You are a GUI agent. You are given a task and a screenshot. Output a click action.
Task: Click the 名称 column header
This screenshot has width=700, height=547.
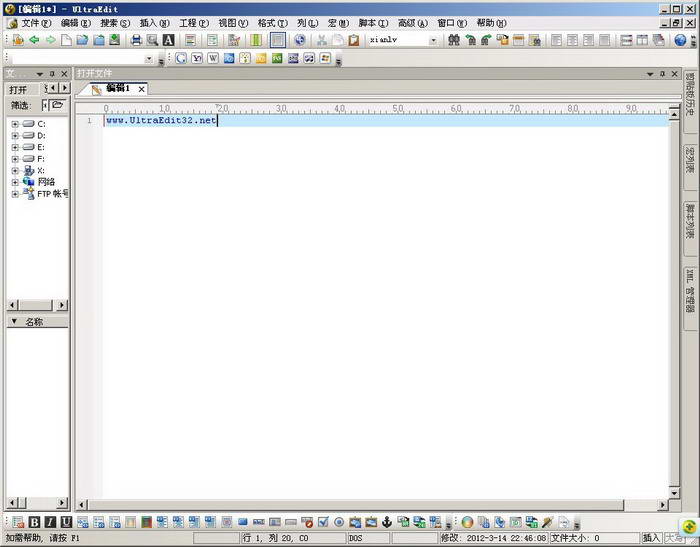pyautogui.click(x=34, y=322)
